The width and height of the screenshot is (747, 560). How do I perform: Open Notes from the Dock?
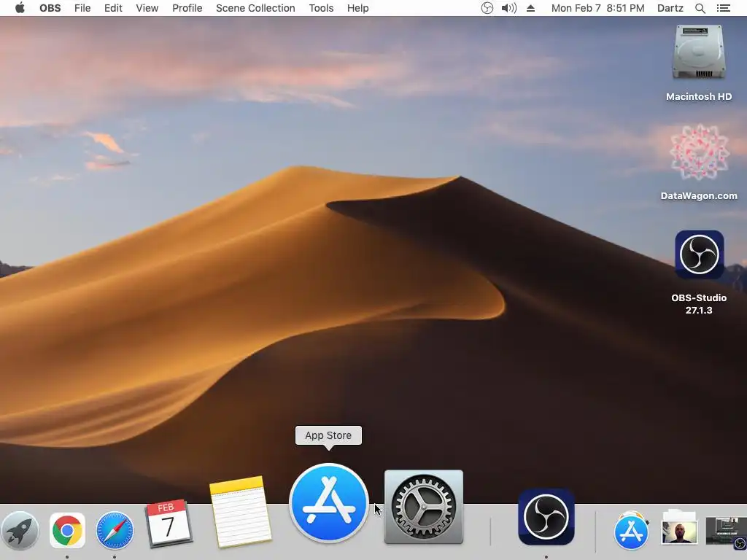pos(241,511)
